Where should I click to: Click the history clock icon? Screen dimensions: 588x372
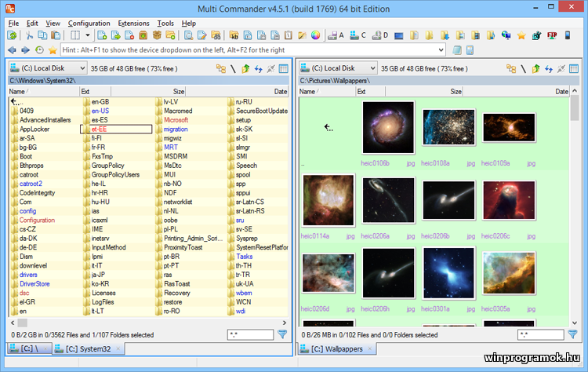pyautogui.click(x=39, y=50)
